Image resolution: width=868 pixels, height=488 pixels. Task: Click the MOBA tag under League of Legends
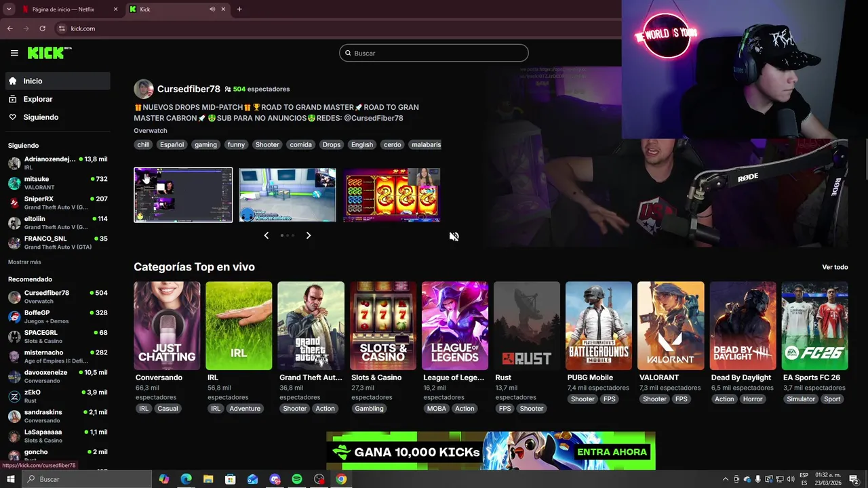click(436, 409)
